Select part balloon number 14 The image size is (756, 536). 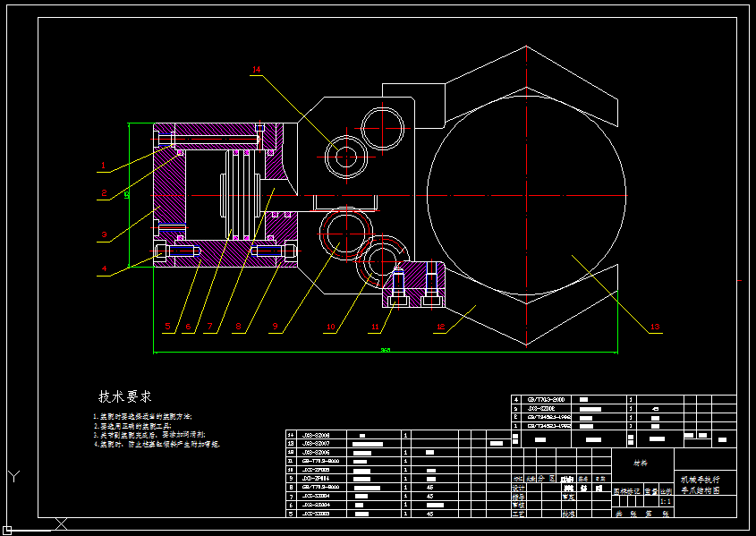point(257,70)
